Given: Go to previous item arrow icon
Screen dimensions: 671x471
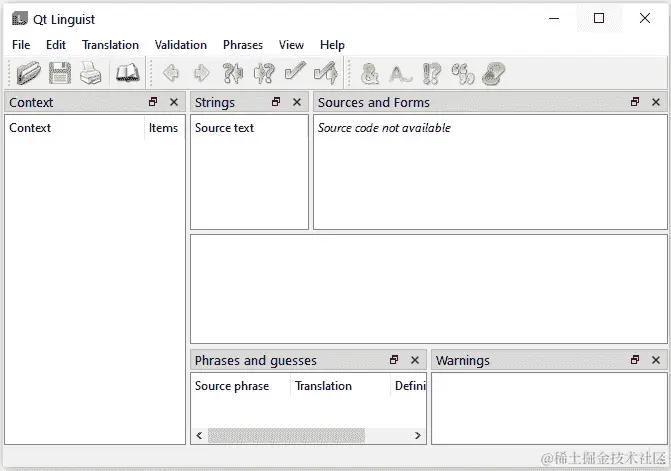Looking at the screenshot, I should click(x=171, y=73).
